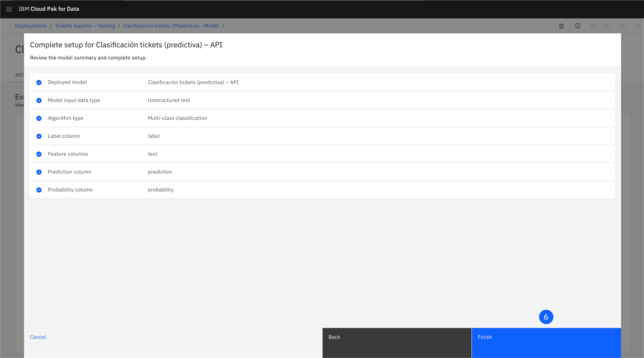Click checkmark icon beside Label column
The width and height of the screenshot is (644, 358).
tap(39, 136)
